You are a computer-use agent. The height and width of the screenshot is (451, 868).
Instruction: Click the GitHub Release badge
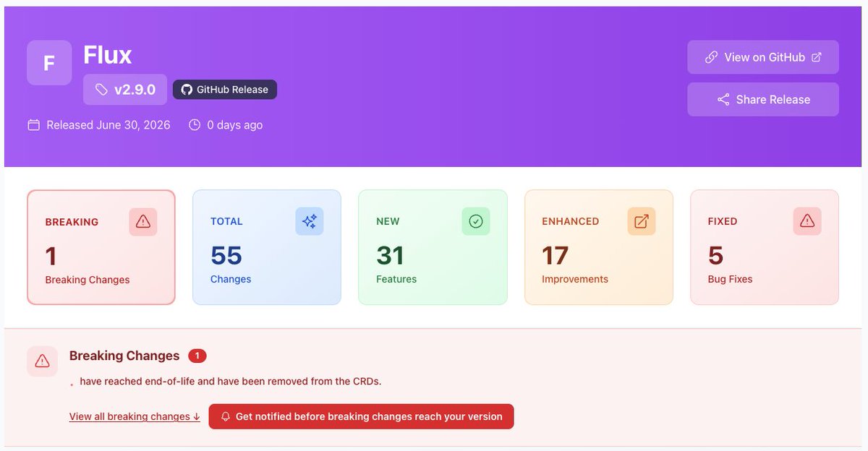(x=225, y=90)
